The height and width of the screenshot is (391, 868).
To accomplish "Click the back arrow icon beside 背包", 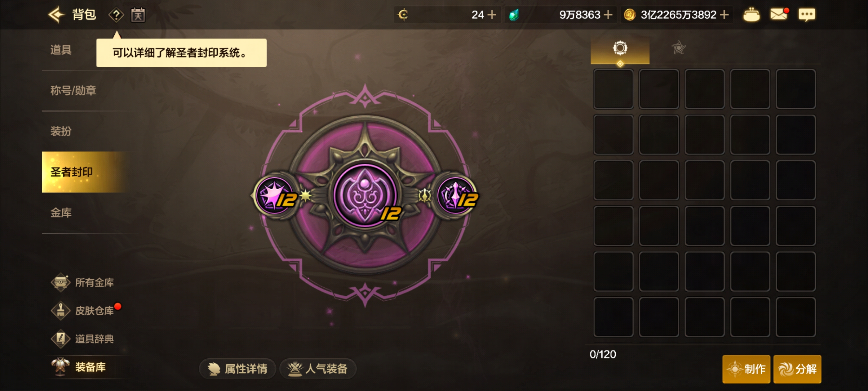I will (56, 15).
